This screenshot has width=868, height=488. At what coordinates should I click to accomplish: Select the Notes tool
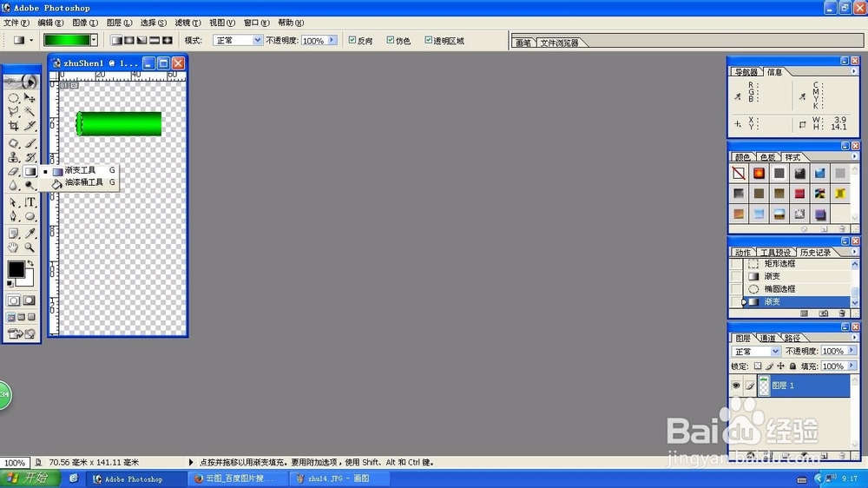14,234
